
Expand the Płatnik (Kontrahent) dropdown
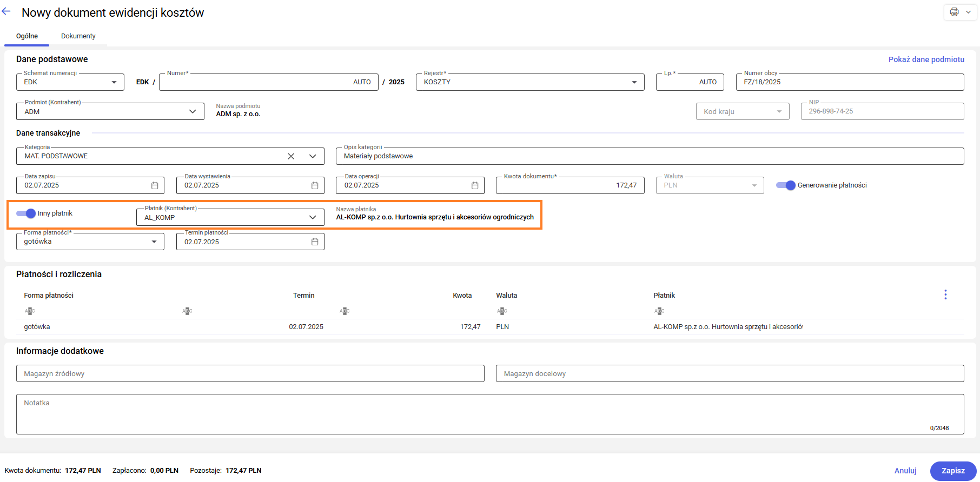click(x=313, y=217)
